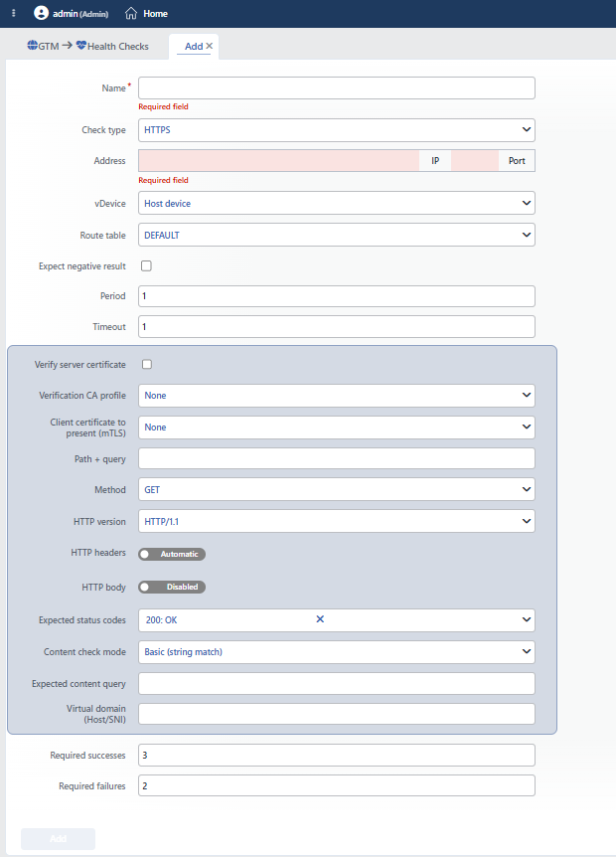Click Required field under Name
616x857 pixels.
[x=163, y=106]
